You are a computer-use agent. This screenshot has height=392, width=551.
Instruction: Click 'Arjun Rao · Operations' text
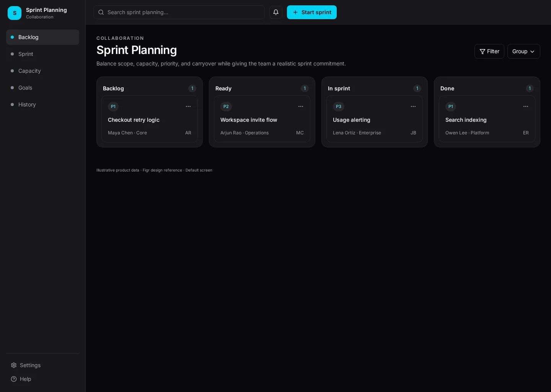tap(245, 133)
